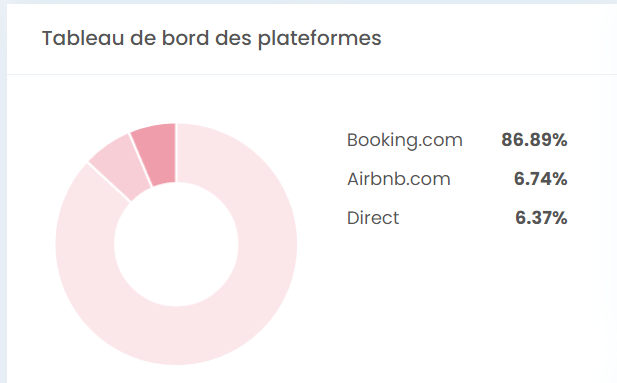Click the vertical gap atop the donut chart
Image resolution: width=617 pixels, height=383 pixels.
click(176, 153)
